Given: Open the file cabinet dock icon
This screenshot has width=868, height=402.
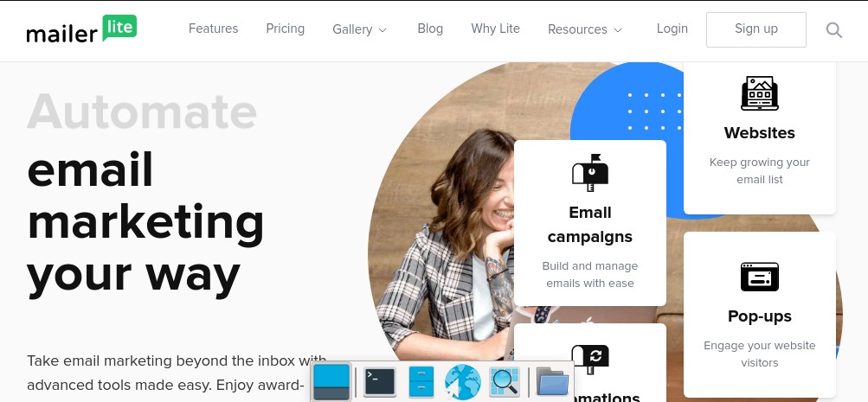Looking at the screenshot, I should 421,382.
